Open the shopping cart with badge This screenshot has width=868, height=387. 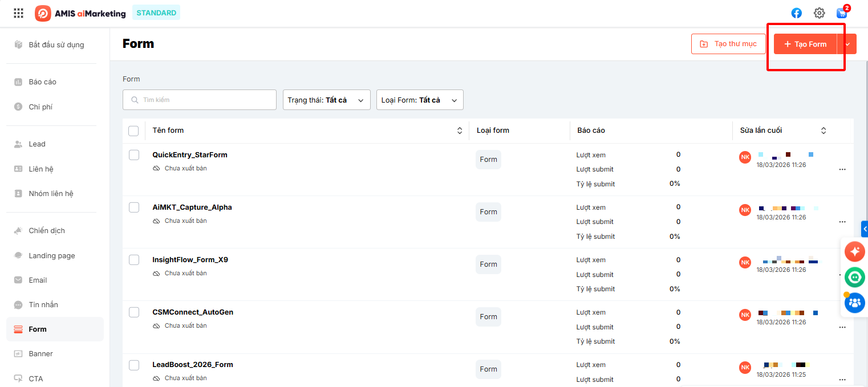point(842,13)
